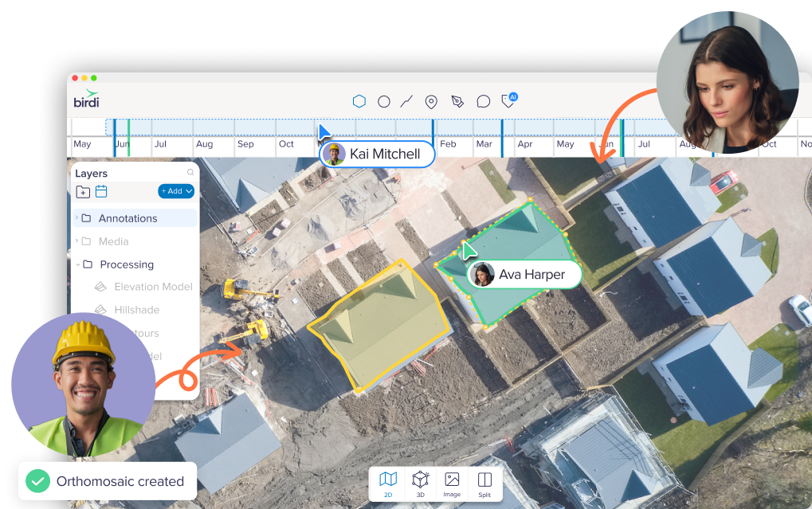Switch to Image view mode
Image resolution: width=812 pixels, height=509 pixels.
coord(452,482)
